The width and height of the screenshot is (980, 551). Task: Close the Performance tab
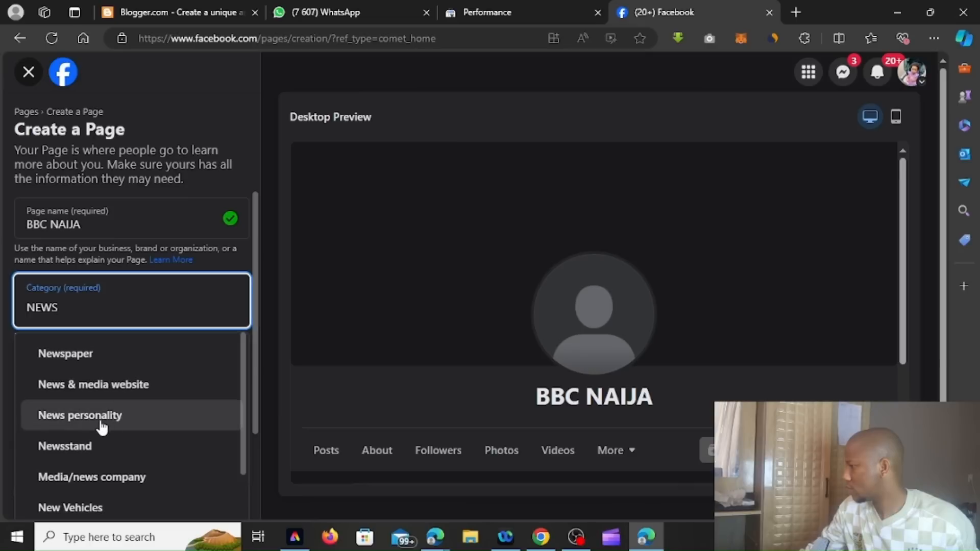598,13
